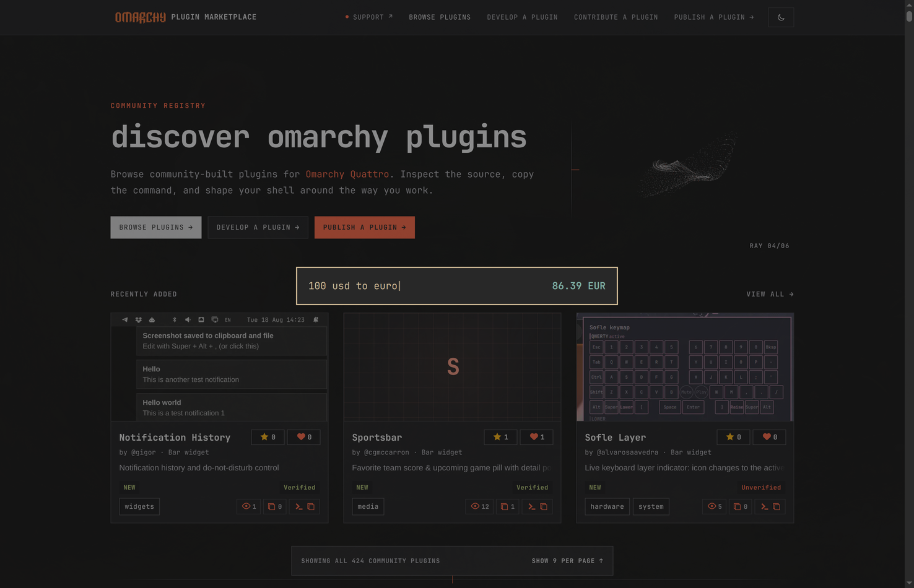Open the Notification History preview thumbnail

(x=219, y=367)
